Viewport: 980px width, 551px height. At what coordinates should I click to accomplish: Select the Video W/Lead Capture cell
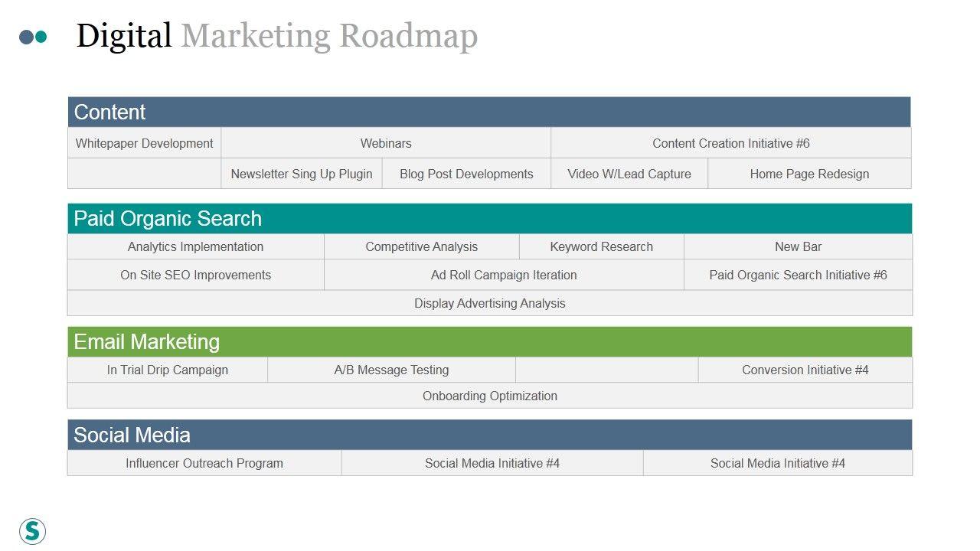tap(629, 174)
